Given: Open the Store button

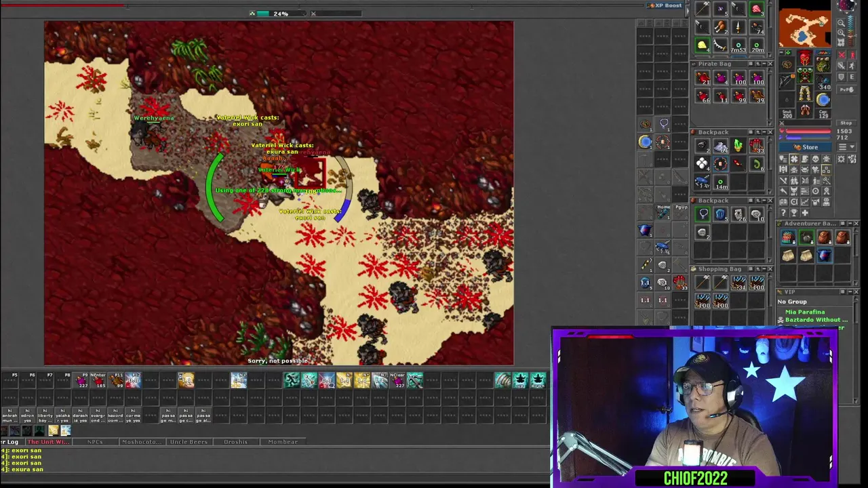Looking at the screenshot, I should point(805,147).
